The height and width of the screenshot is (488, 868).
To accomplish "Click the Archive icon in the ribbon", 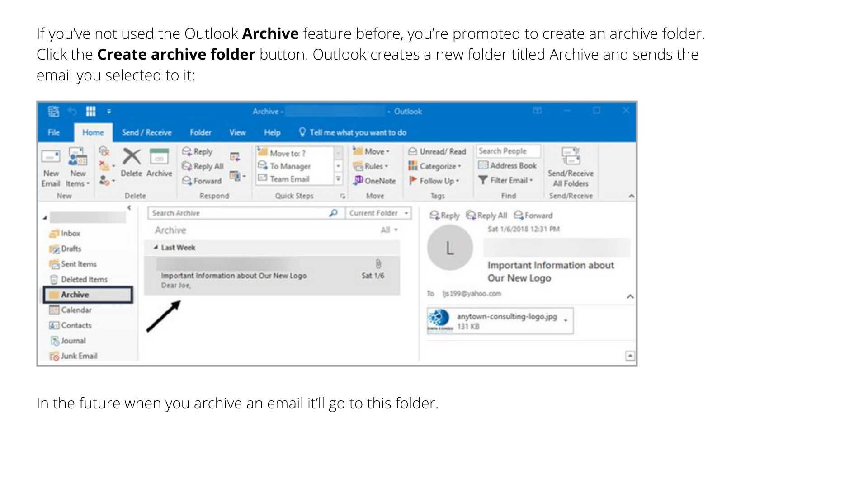I will [159, 157].
